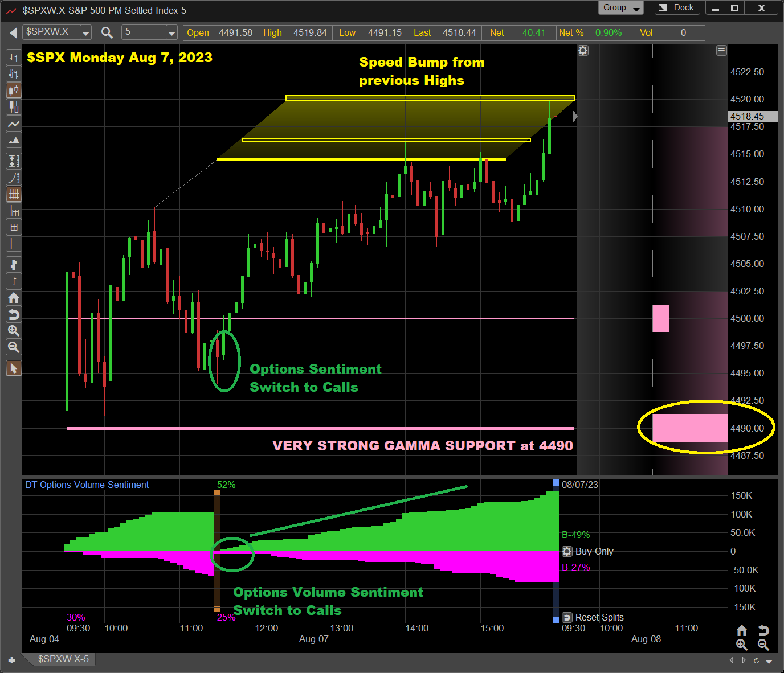Open the $SPXW.X symbol dropdown arrow

[85, 33]
